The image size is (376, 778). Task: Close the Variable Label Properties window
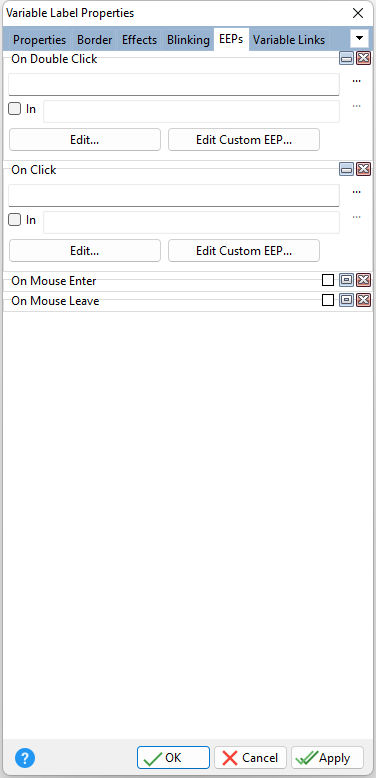(x=358, y=13)
